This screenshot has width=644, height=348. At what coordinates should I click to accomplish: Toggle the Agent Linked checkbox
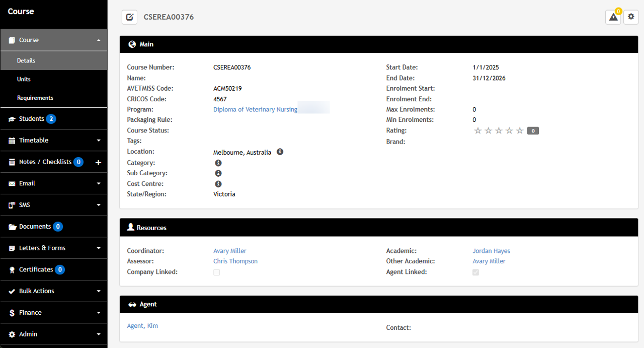pyautogui.click(x=476, y=272)
